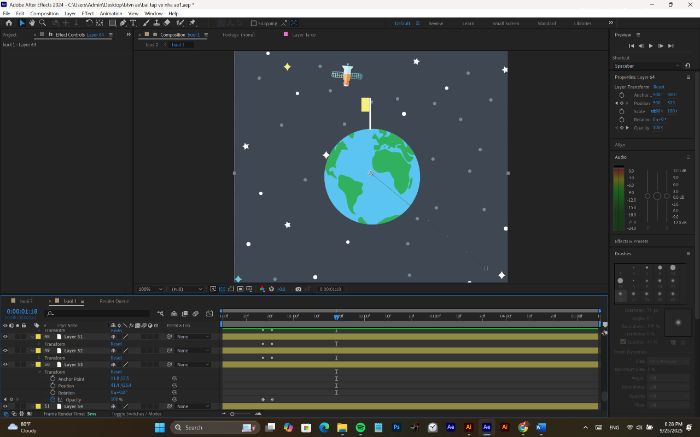Open Layer 54 parent None dropdown
Image resolution: width=700 pixels, height=437 pixels.
click(x=192, y=406)
